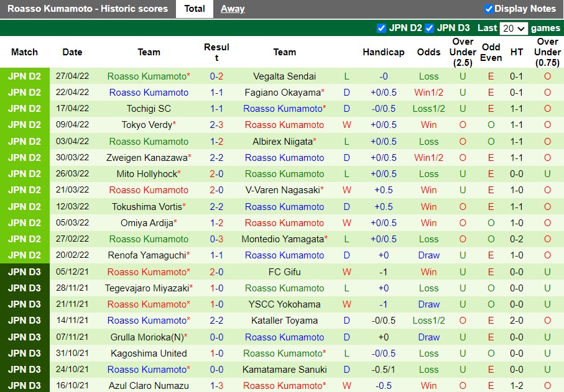Open Kataller Toyama team link
The image size is (564, 392).
click(x=285, y=321)
